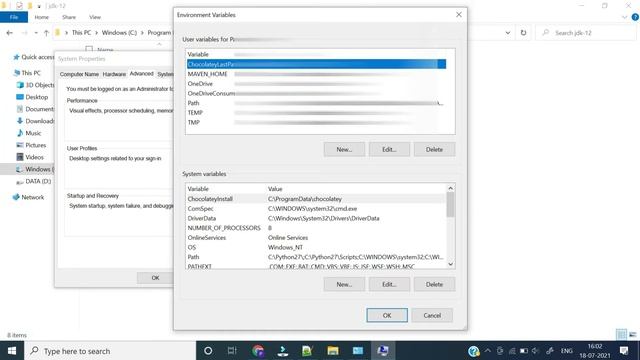Open Network in navigation pane
Image resolution: width=640 pixels, height=360 pixels.
pyautogui.click(x=28, y=197)
